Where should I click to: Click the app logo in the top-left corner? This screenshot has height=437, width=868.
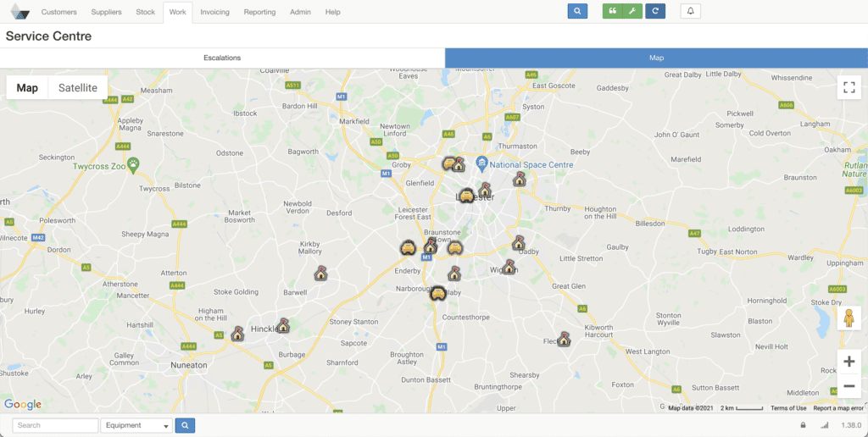(x=20, y=11)
